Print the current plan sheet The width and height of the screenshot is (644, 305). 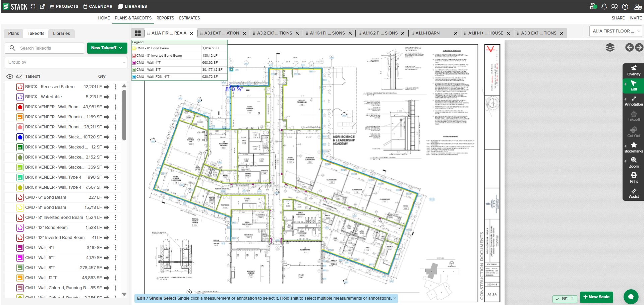pyautogui.click(x=633, y=178)
